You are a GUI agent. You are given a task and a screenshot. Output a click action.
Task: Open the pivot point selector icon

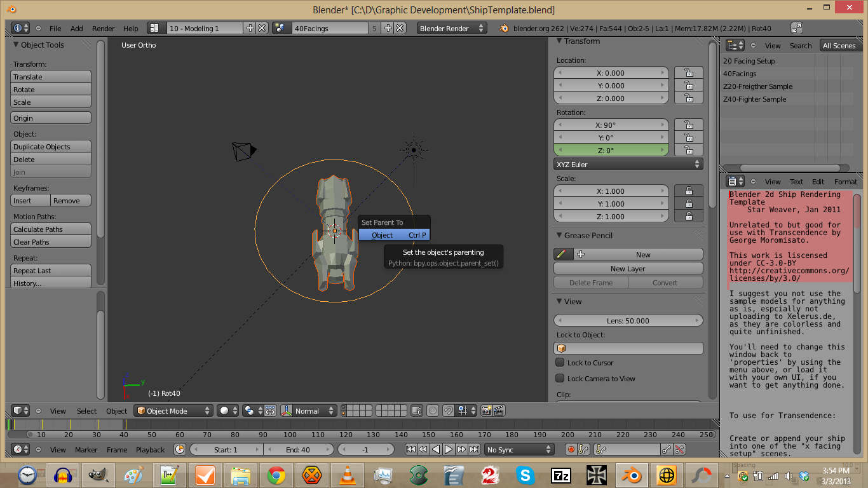pyautogui.click(x=252, y=410)
